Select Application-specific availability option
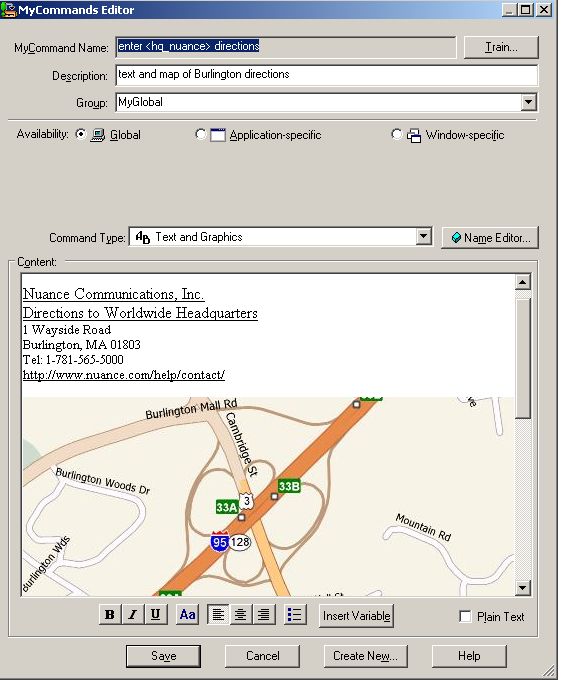The width and height of the screenshot is (563, 680). coord(200,134)
